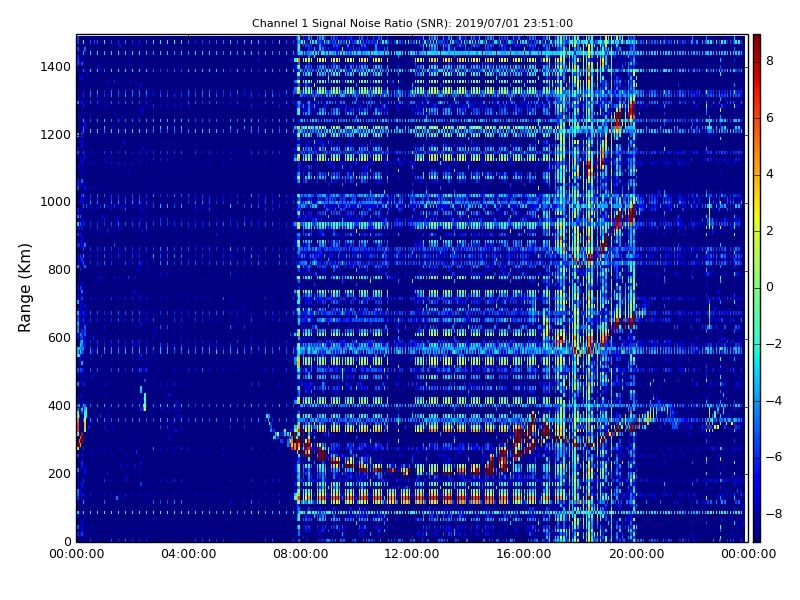The width and height of the screenshot is (800, 600).
Task: Click colorbar tick label 2
Action: 770,231
